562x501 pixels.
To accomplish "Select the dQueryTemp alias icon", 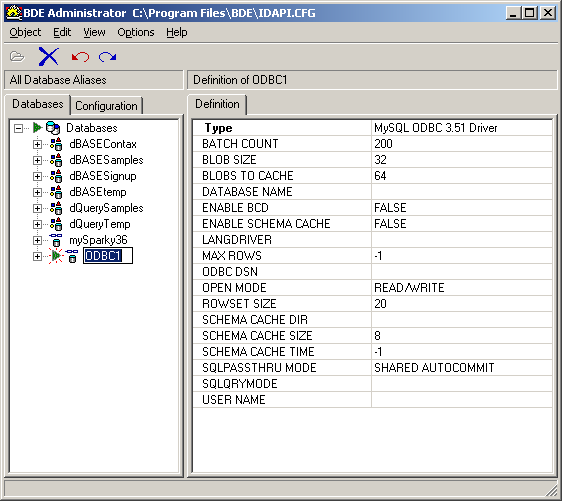I will click(x=56, y=224).
